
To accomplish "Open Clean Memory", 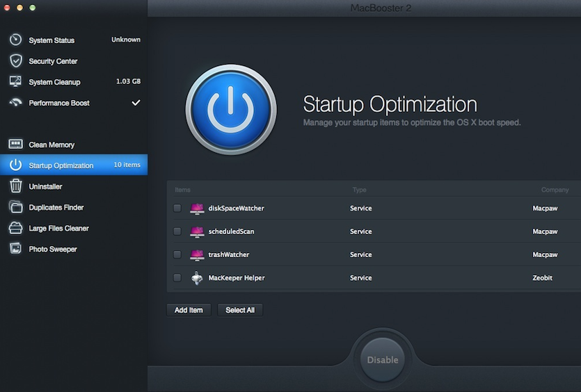I will [x=74, y=145].
